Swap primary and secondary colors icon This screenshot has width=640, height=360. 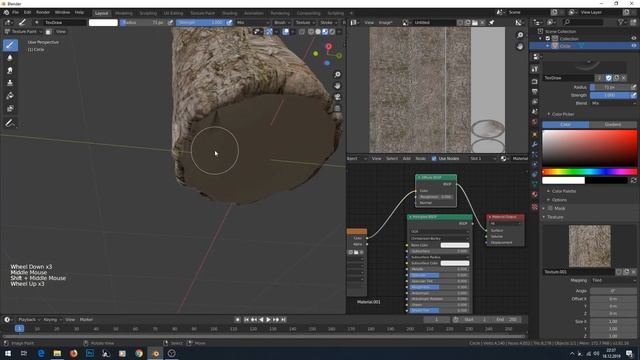pyautogui.click(x=633, y=180)
